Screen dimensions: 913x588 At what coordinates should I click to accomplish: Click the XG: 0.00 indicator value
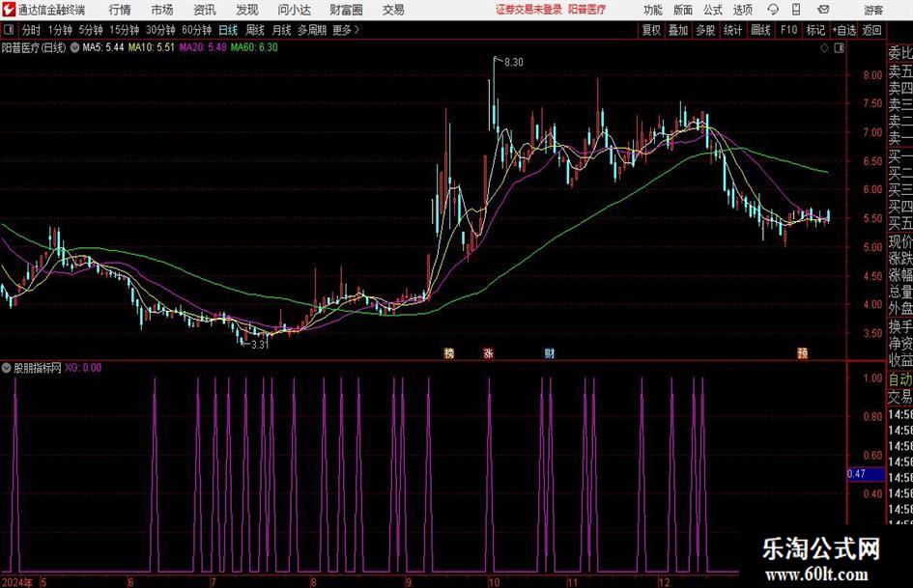83,368
